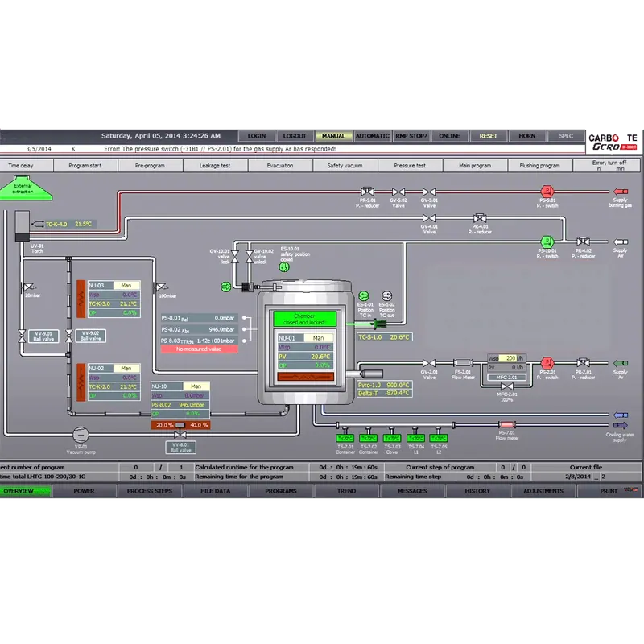Click the green PS-10.01 pressure switch indicator
This screenshot has width=644, height=644.
[x=547, y=242]
